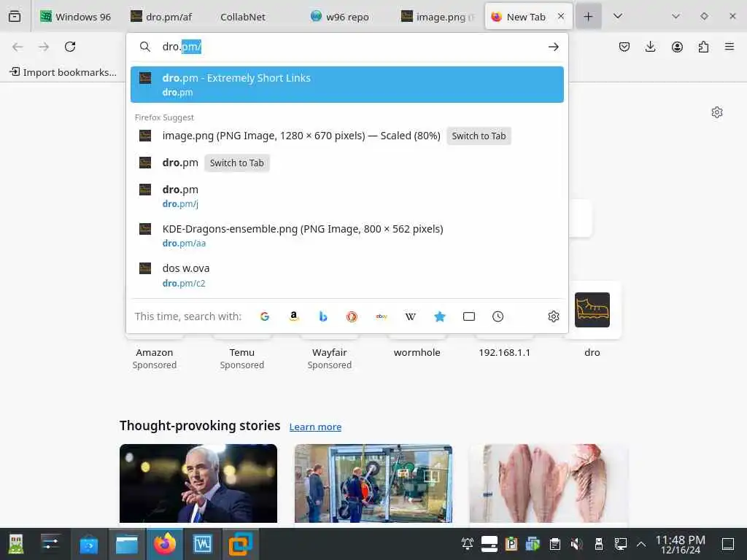
Task: Open the Firefox hamburger application menu
Action: click(729, 47)
